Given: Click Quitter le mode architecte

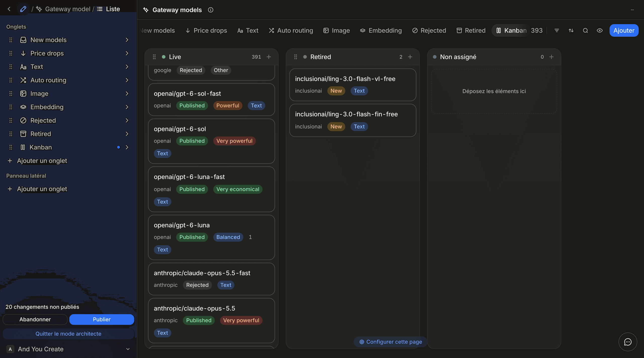Looking at the screenshot, I should coord(68,334).
